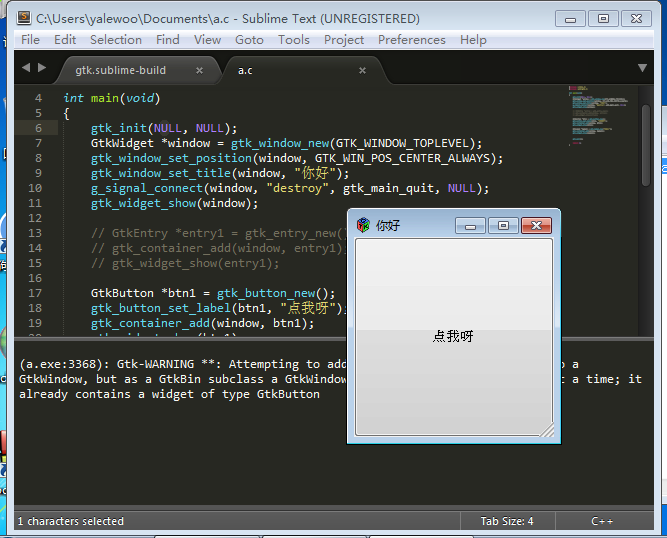Viewport: 667px width, 538px height.
Task: Close the gtk.sublime-build tab
Action: pyautogui.click(x=199, y=70)
